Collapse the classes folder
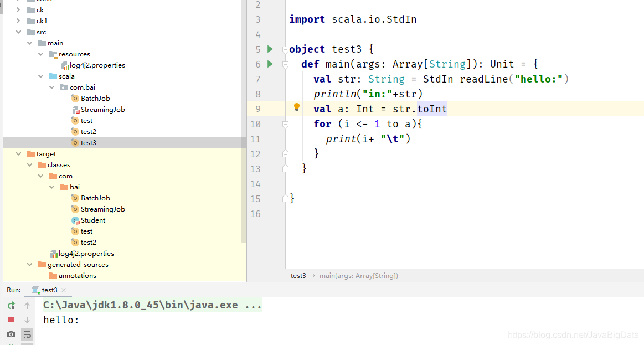 pos(29,165)
